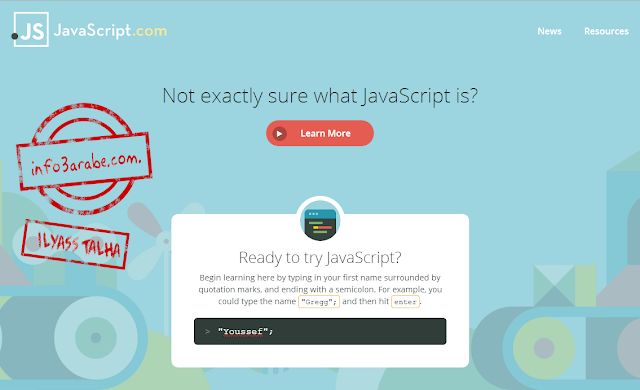Open the News menu item
The width and height of the screenshot is (640, 390).
point(549,31)
